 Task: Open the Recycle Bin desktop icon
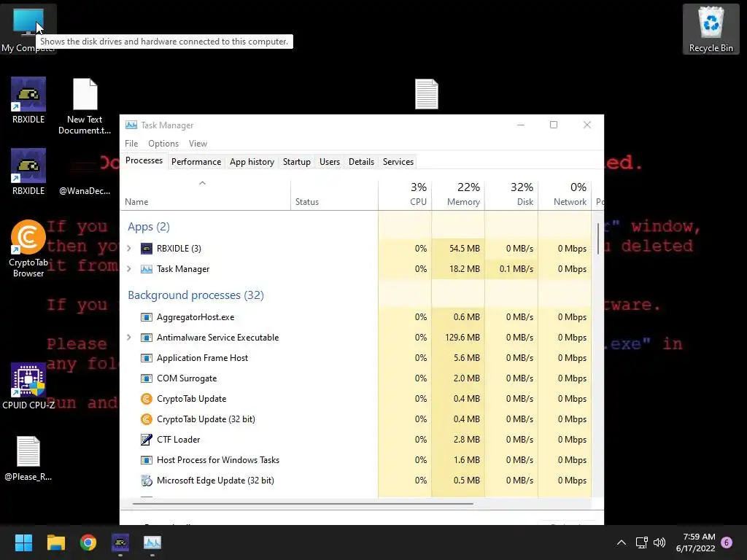click(711, 28)
